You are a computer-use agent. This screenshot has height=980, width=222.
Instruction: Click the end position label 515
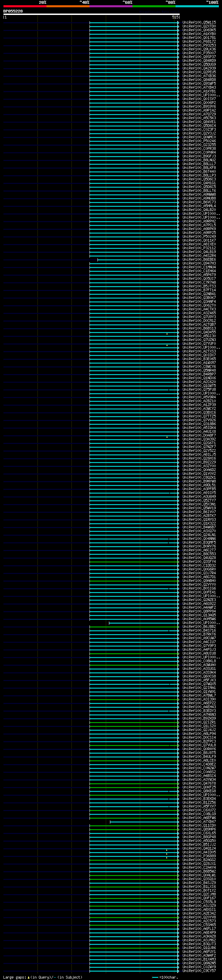[175, 17]
